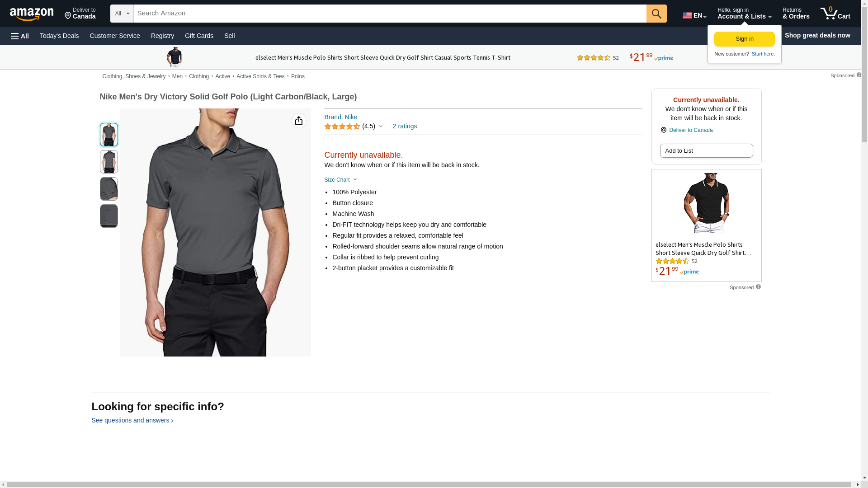868x488 pixels.
Task: Open the Account & Lists dropdown
Action: 744,14
